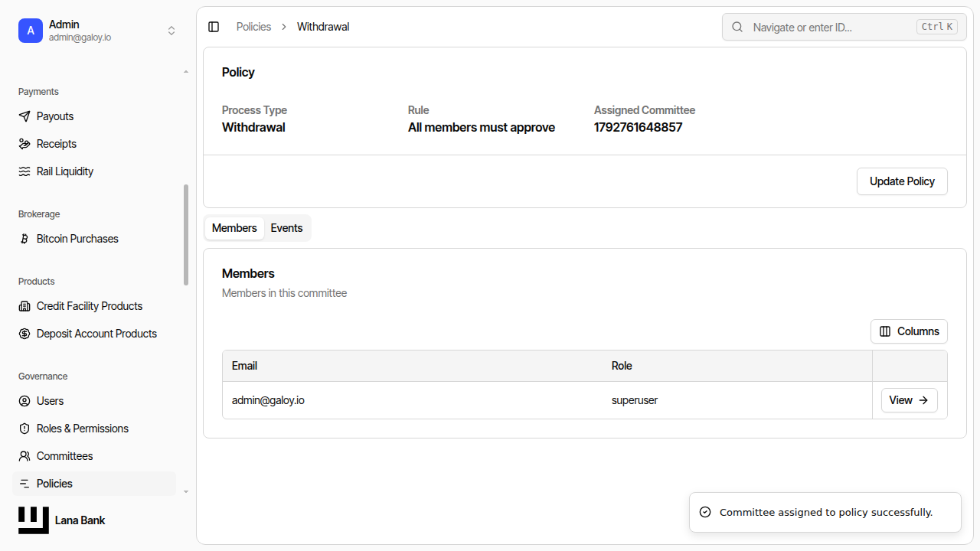View the admin@galoy.io member
This screenshot has width=980, height=551.
[909, 400]
